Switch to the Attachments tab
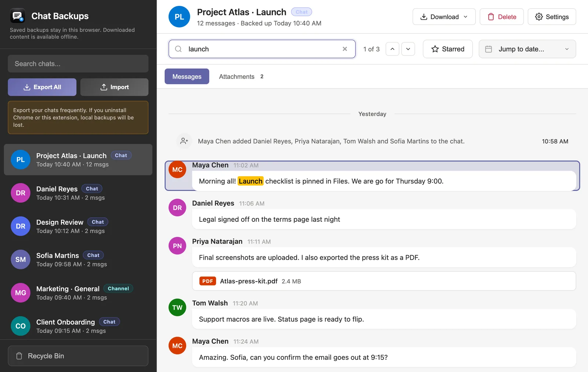 pyautogui.click(x=241, y=76)
